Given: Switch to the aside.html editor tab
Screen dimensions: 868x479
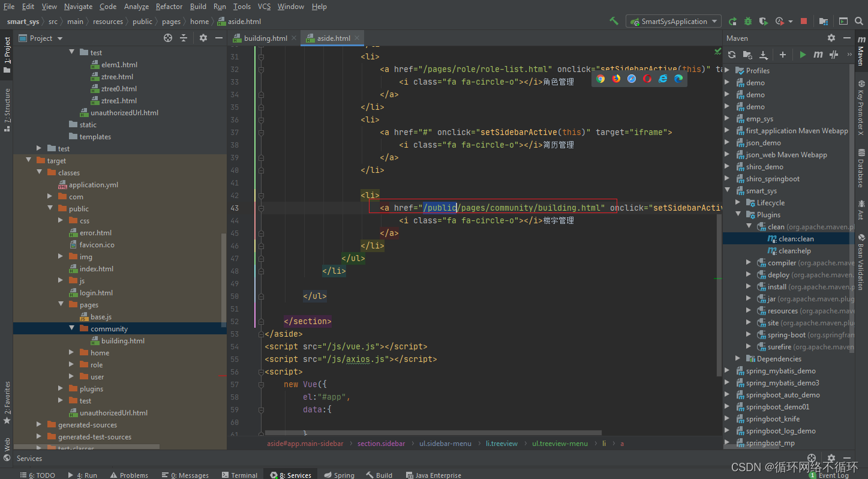Looking at the screenshot, I should (x=333, y=38).
